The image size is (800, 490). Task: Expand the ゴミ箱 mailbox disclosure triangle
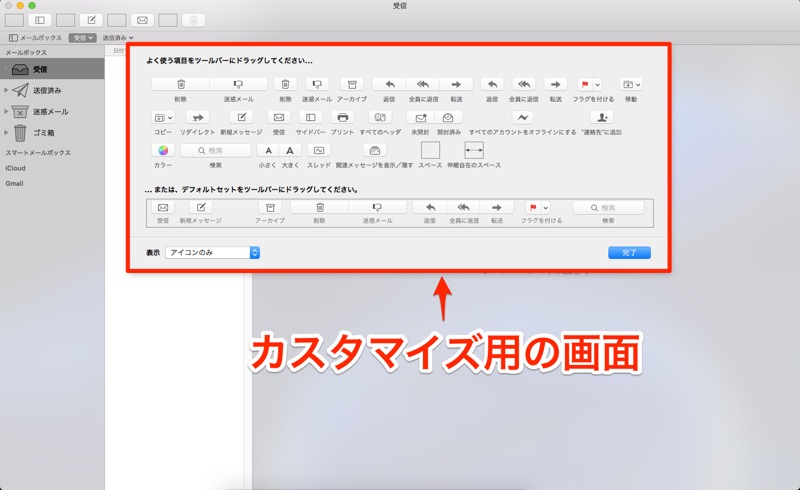coord(6,132)
